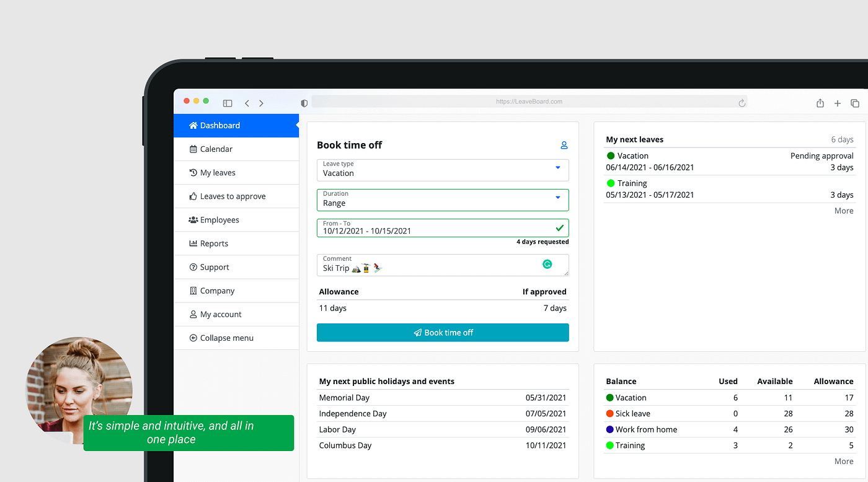
Task: Click the Grammarly icon in Comment field
Action: click(x=547, y=264)
